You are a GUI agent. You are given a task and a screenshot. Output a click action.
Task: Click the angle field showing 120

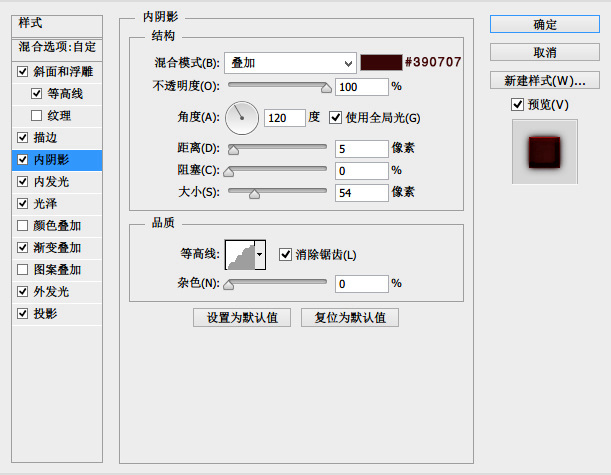tap(285, 118)
